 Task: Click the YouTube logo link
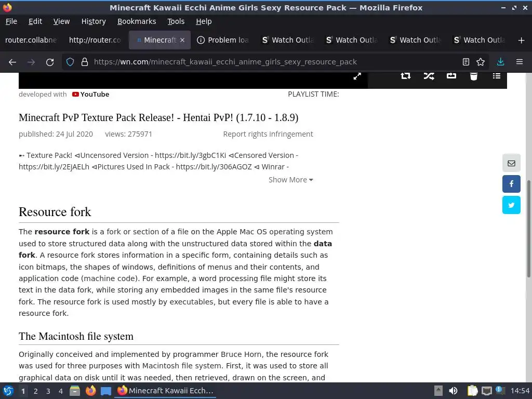click(90, 95)
